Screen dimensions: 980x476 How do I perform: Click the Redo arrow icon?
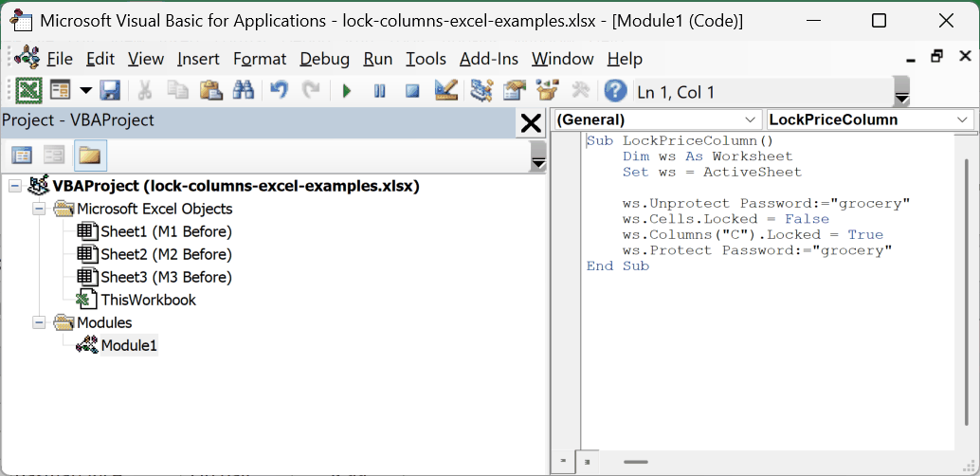click(311, 91)
